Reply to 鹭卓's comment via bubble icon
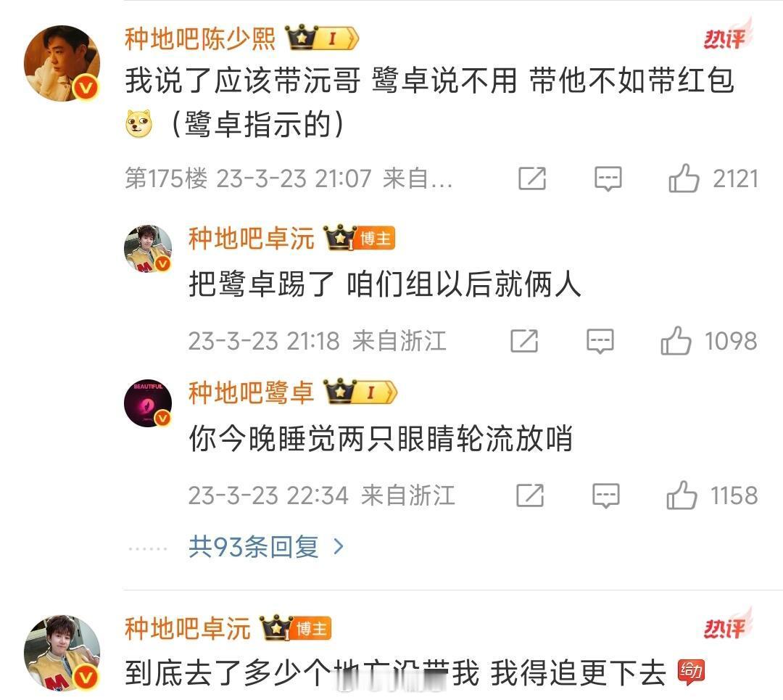 coord(605,495)
